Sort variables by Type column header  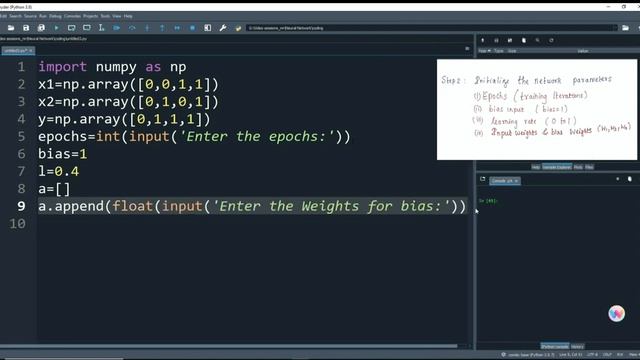tap(499, 51)
